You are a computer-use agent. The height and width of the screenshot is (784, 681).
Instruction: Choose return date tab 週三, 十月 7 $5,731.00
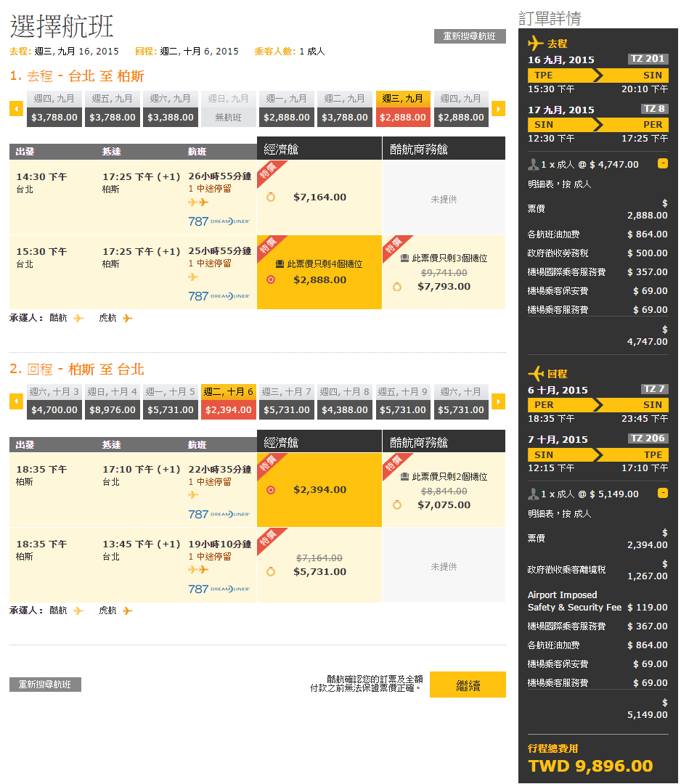pyautogui.click(x=287, y=401)
